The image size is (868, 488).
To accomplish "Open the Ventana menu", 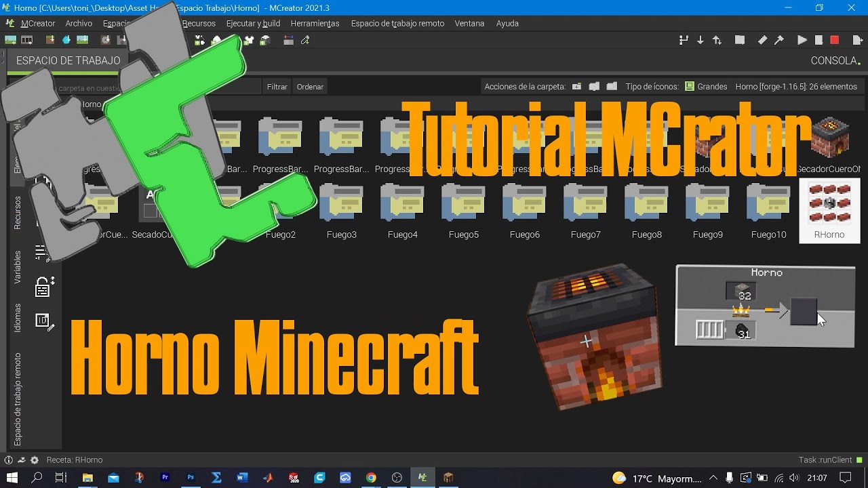I will coord(469,23).
